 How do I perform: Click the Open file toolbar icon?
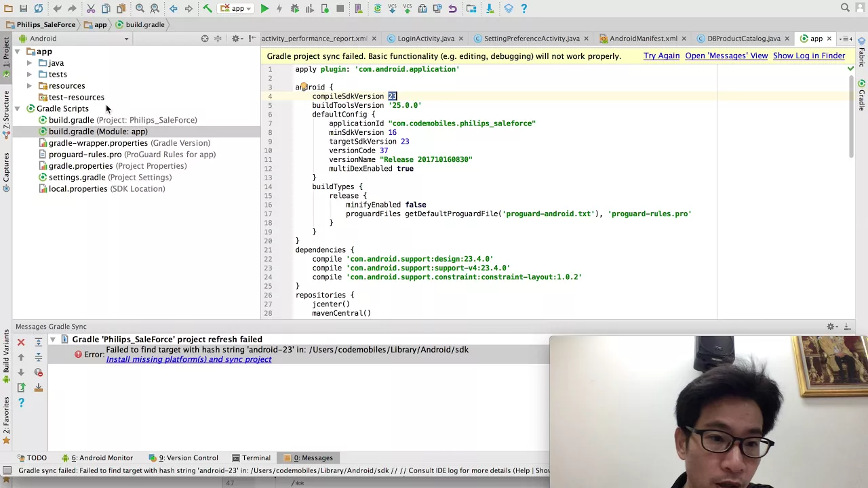pyautogui.click(x=7, y=9)
